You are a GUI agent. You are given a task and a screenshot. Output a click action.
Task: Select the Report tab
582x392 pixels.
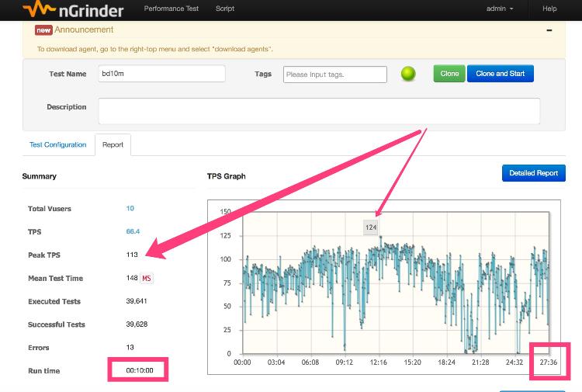(113, 145)
